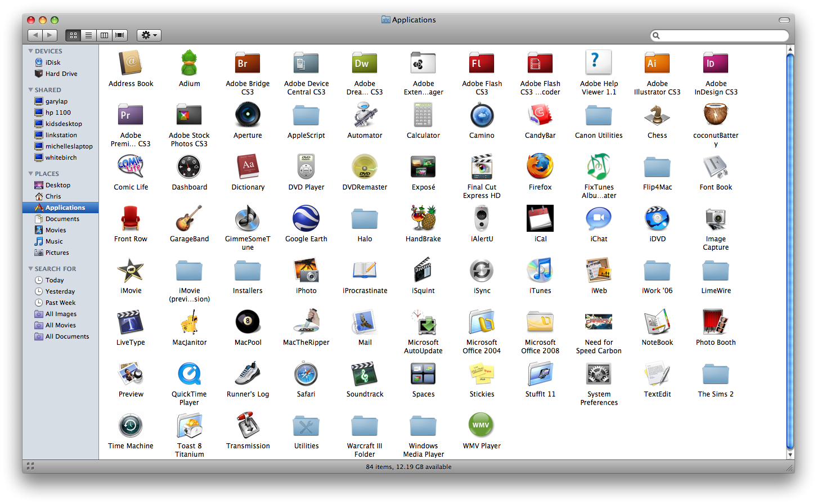Select the Google Earth icon
Viewport: 817px width, 504px height.
306,218
